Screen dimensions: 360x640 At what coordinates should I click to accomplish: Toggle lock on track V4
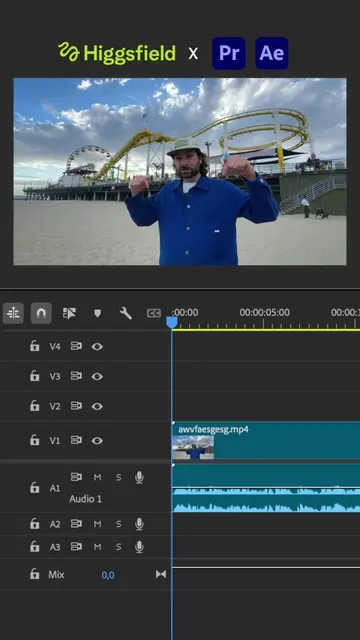click(35, 347)
